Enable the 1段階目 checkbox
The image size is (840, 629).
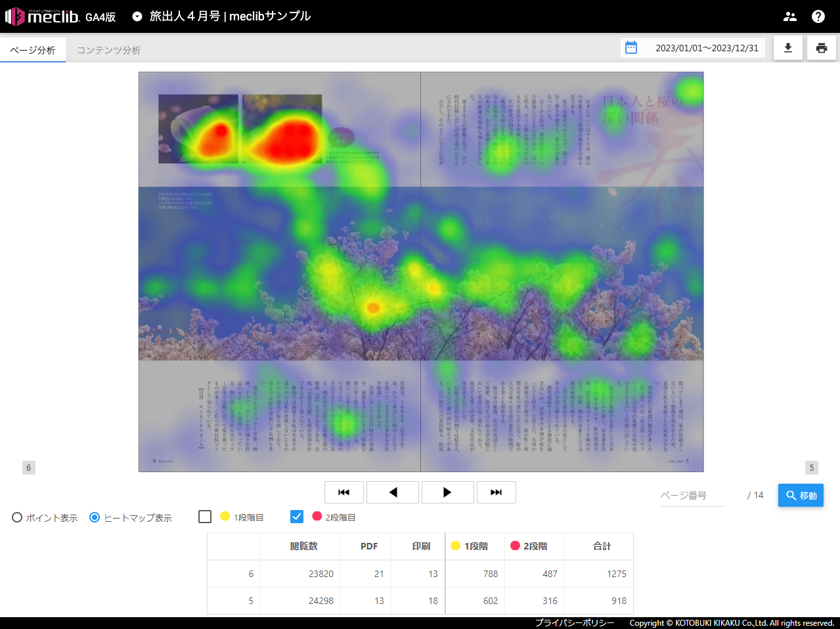click(x=205, y=517)
